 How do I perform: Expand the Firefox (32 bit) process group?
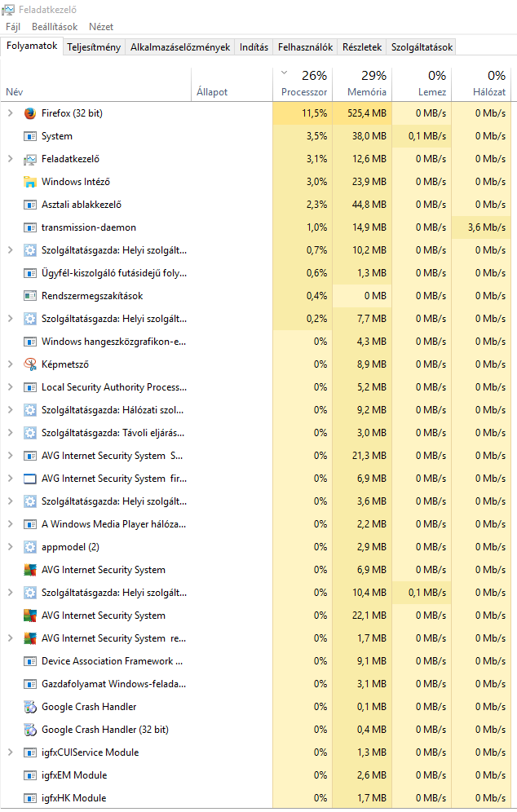pos(10,113)
